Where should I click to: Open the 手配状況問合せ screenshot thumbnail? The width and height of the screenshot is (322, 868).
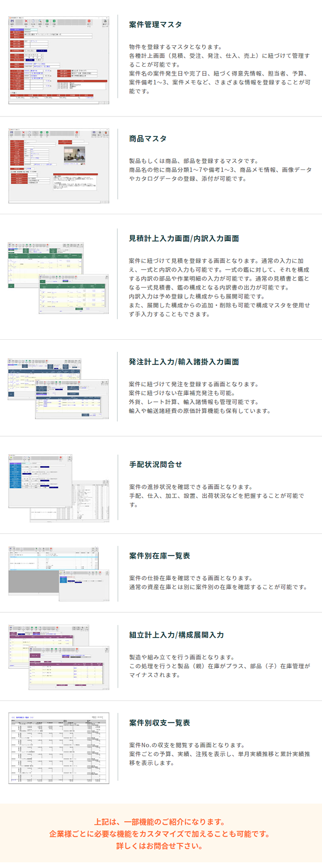coord(58,488)
